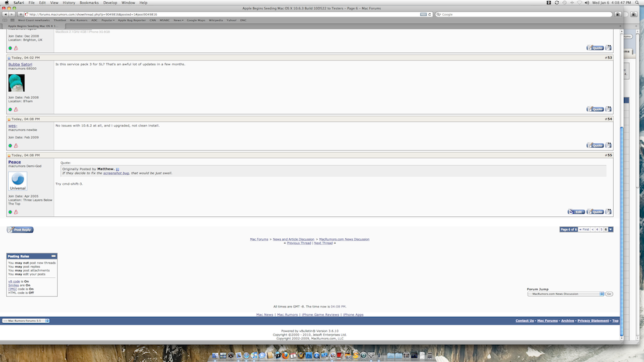
Task: Click Bubba Satori's avatar image
Action: (x=16, y=83)
